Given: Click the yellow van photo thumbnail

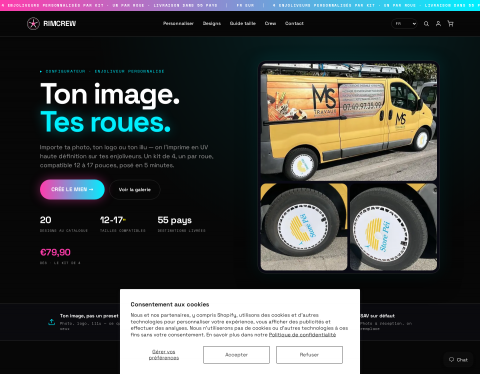Looking at the screenshot, I should click(x=349, y=122).
